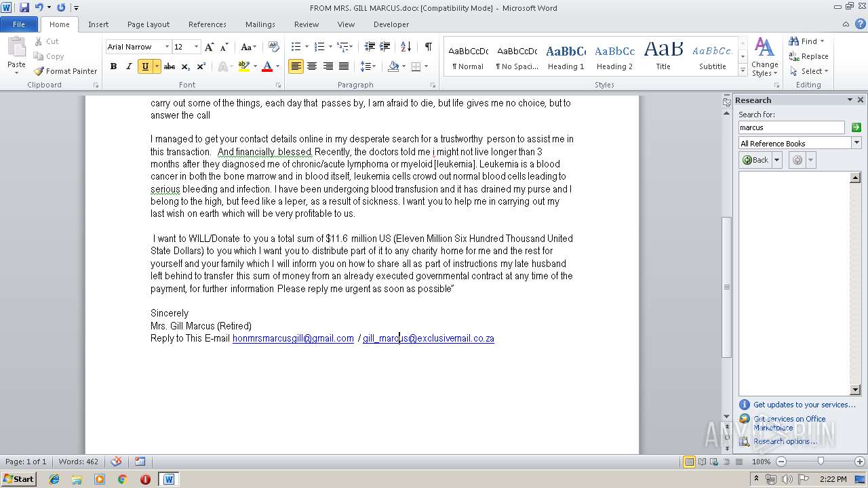
Task: Click Grow Font icon
Action: (209, 47)
